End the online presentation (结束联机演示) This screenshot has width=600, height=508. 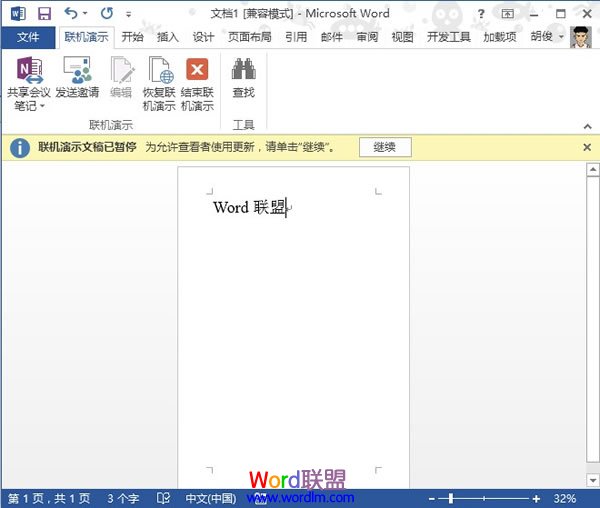[x=197, y=70]
